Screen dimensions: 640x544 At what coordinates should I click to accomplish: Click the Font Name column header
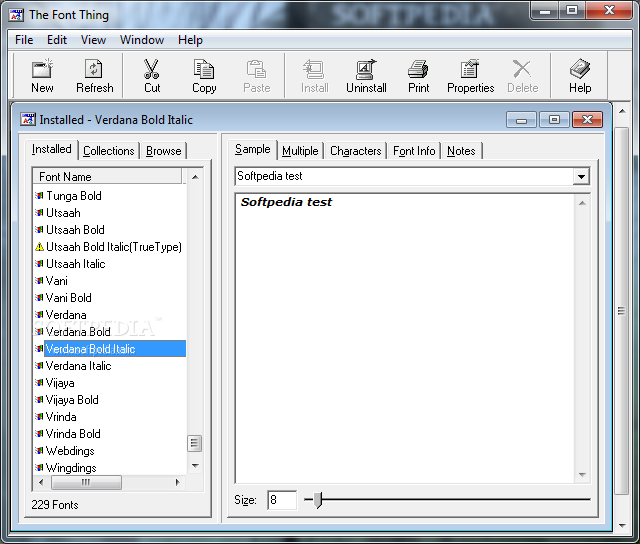107,177
